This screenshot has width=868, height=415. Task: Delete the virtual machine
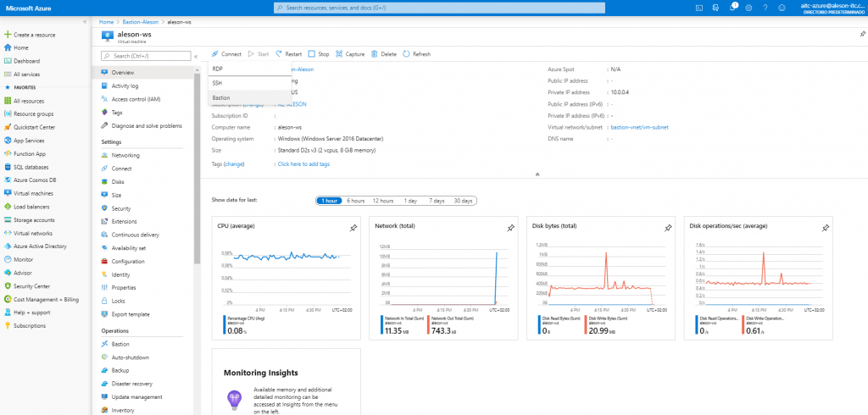click(384, 54)
